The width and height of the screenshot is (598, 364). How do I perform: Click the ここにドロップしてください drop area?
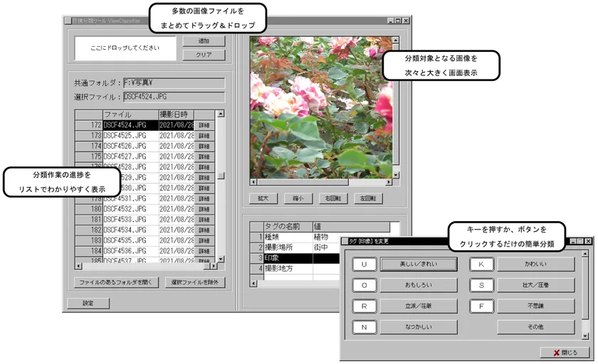click(125, 48)
